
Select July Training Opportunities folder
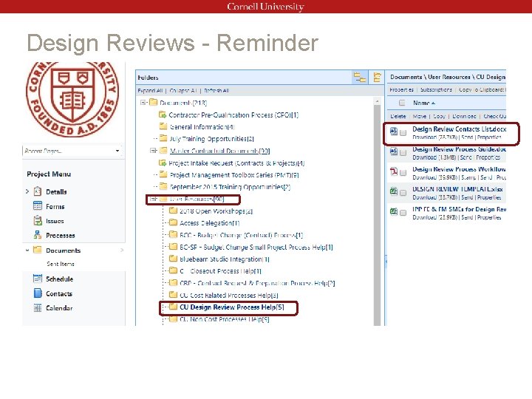[212, 139]
